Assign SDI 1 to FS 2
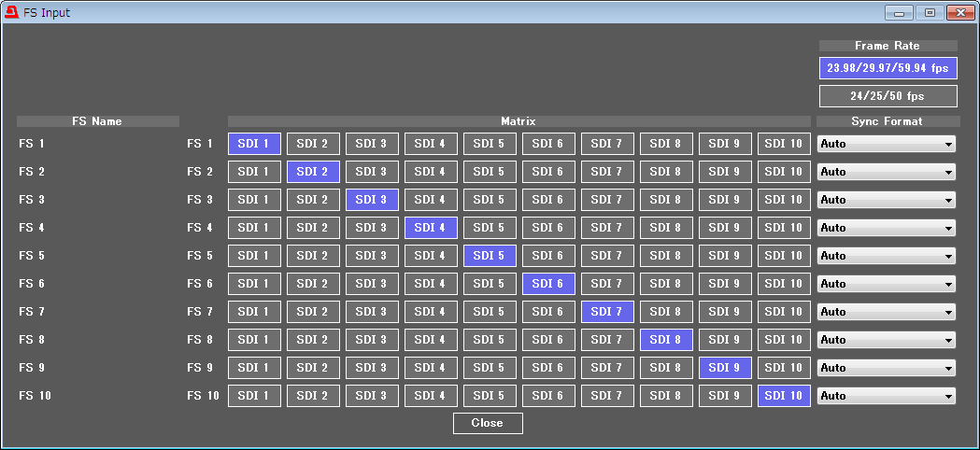 [254, 172]
